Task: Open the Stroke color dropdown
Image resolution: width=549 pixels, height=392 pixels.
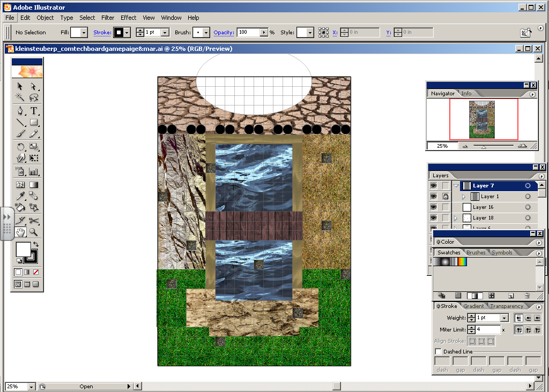Action: (127, 33)
